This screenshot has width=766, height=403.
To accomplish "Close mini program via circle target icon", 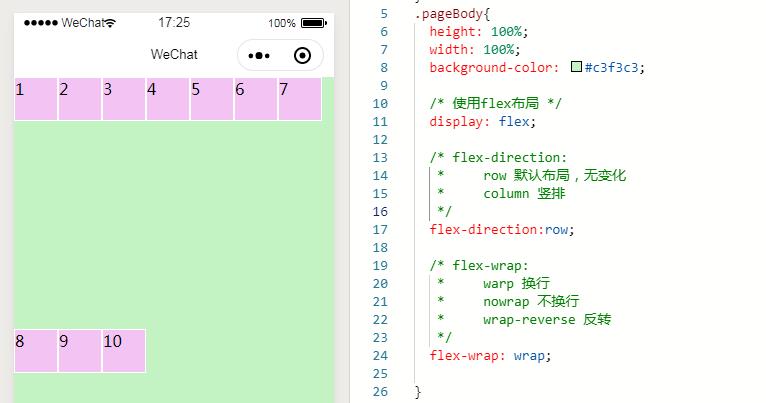I will [x=302, y=56].
